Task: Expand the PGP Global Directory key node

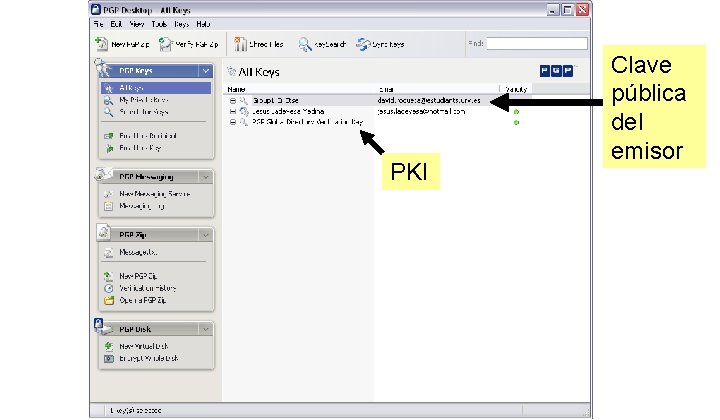Action: pyautogui.click(x=233, y=123)
